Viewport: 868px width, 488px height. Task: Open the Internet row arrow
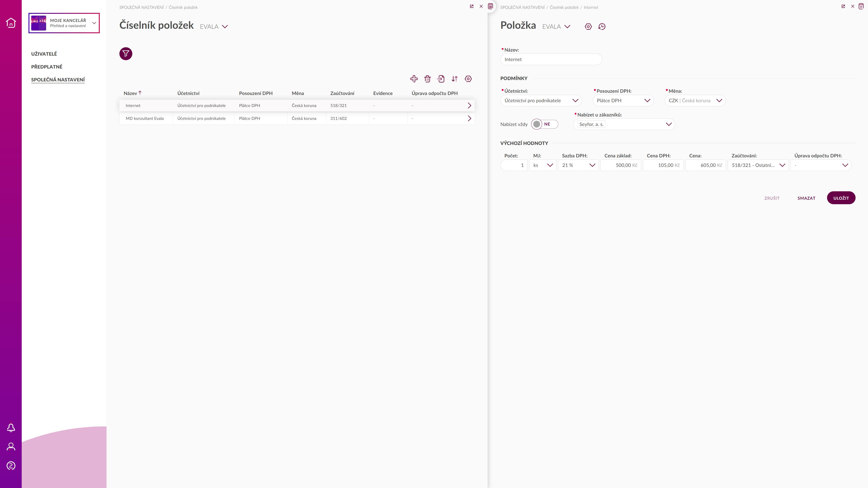coord(469,105)
